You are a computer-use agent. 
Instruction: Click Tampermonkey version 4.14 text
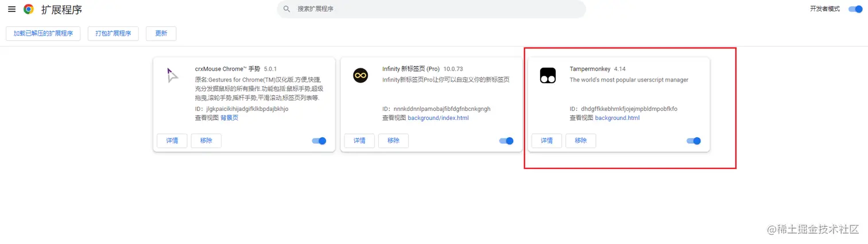619,69
